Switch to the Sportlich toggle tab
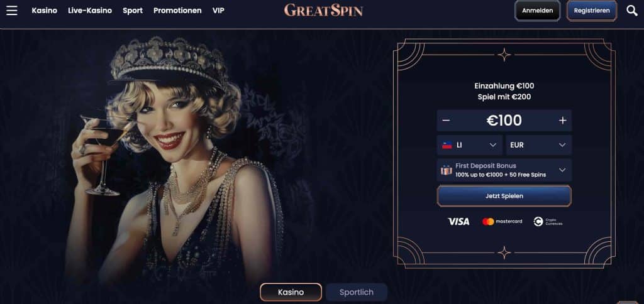644x304 pixels. coord(357,292)
